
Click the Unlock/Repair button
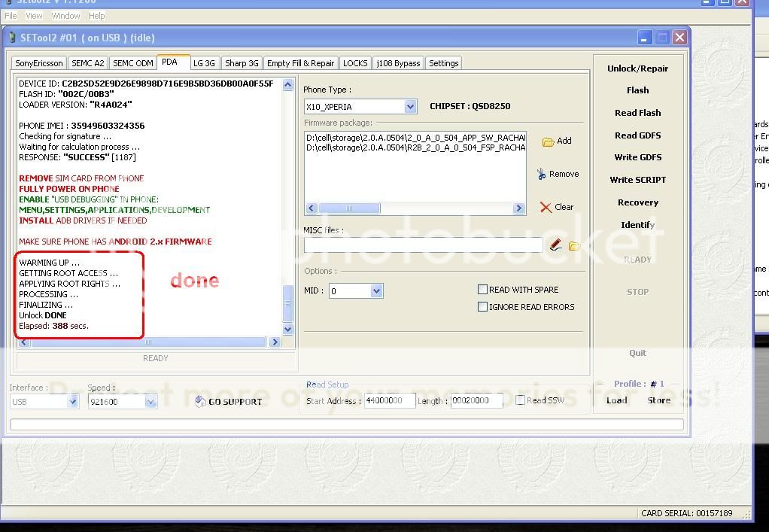637,68
